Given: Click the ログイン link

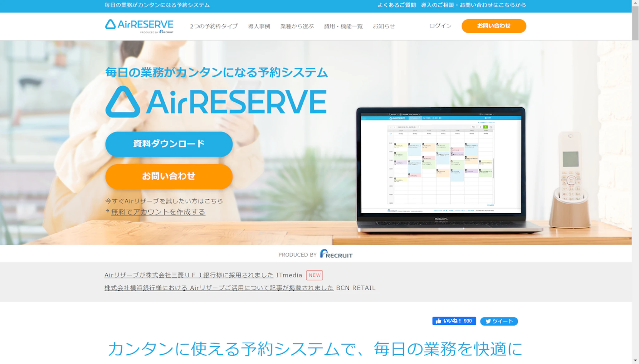Looking at the screenshot, I should coord(440,26).
